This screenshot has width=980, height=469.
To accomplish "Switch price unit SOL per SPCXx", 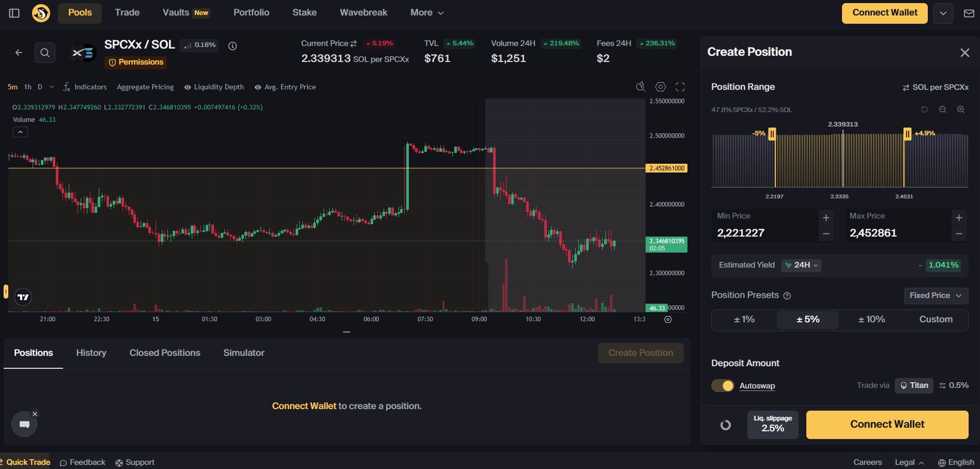I will 936,87.
